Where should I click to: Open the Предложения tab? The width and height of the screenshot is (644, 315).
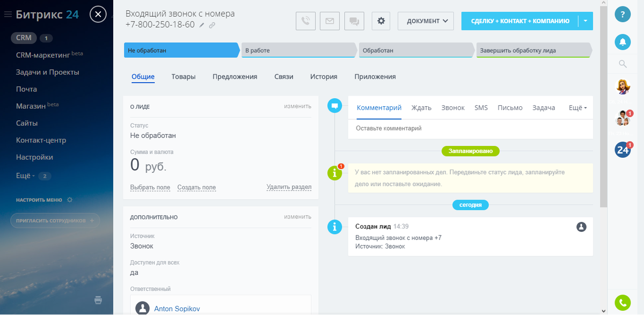(235, 77)
